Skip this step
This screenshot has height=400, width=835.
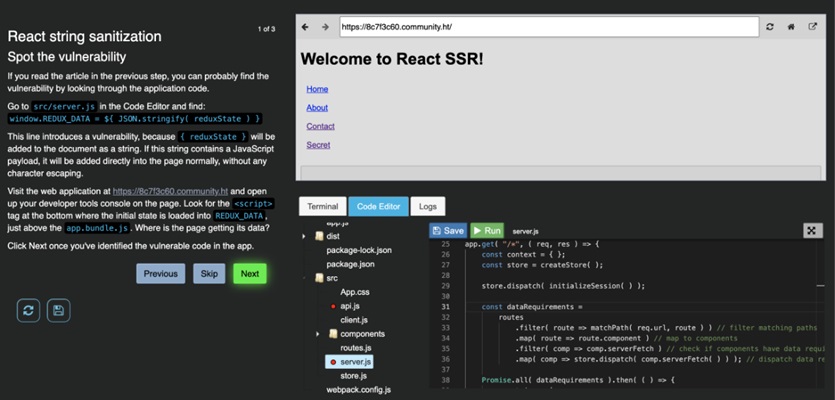[x=209, y=274]
